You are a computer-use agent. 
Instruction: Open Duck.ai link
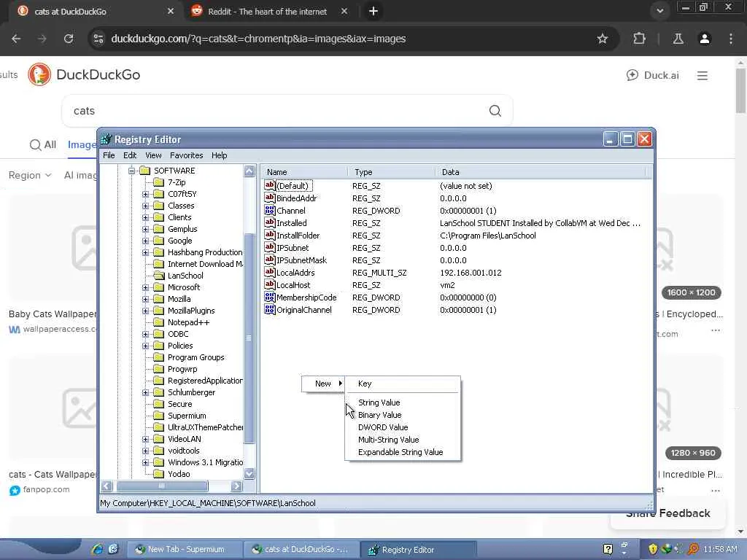(x=653, y=75)
